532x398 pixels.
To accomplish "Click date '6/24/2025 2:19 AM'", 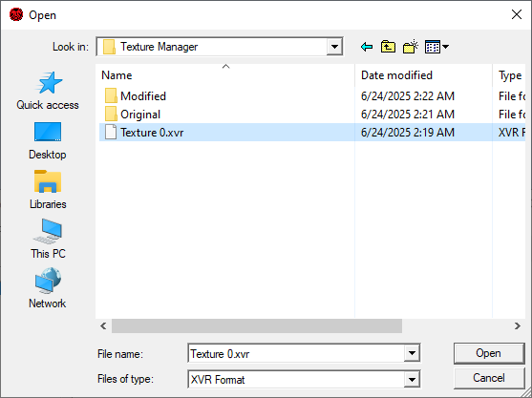I will pos(408,133).
